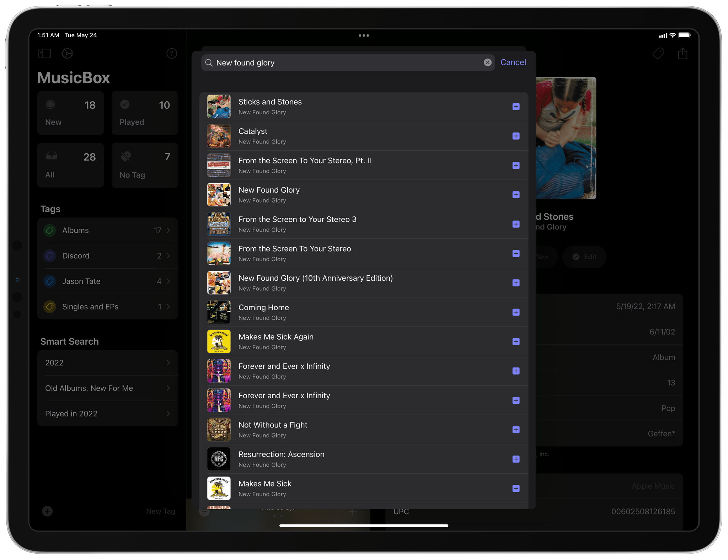Screen dimensions: 728x560
Task: Share the album via share icon
Action: [x=682, y=54]
